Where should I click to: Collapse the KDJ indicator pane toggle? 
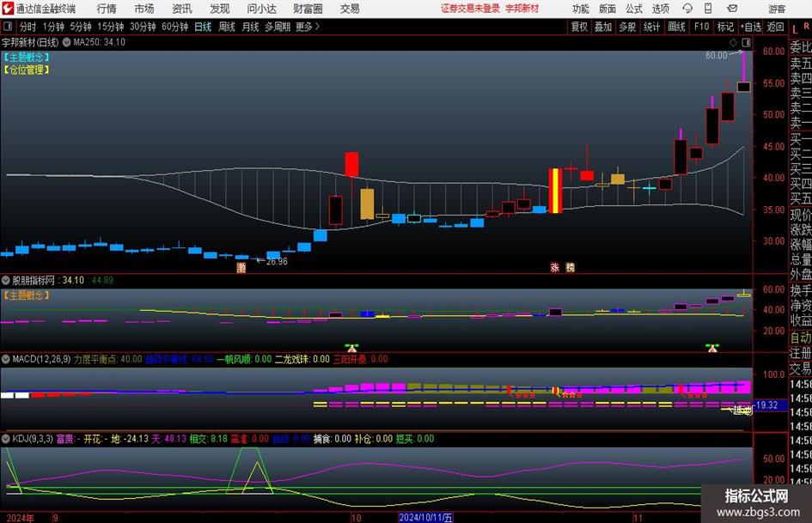click(6, 439)
